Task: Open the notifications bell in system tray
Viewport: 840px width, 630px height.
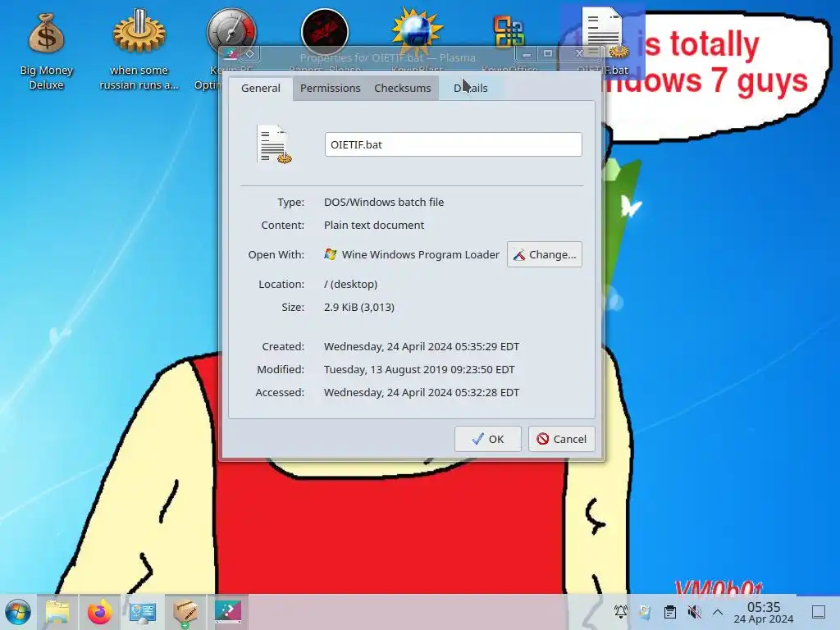Action: pos(621,612)
